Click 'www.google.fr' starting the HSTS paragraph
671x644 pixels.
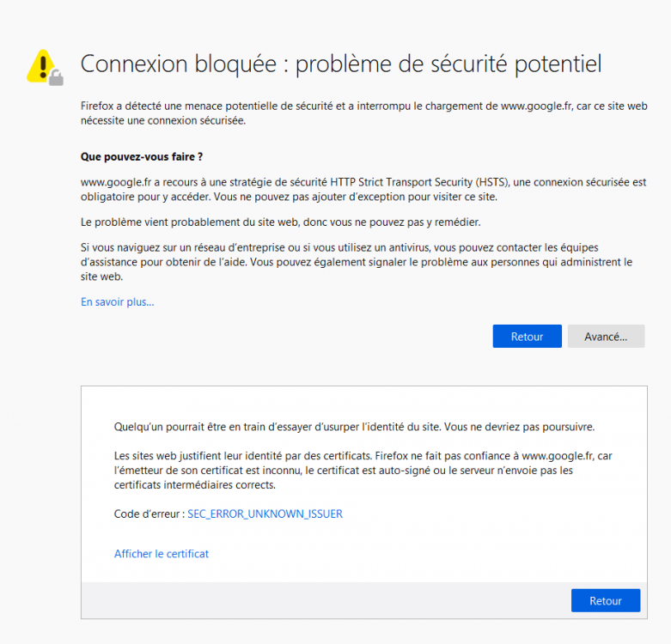(x=116, y=183)
